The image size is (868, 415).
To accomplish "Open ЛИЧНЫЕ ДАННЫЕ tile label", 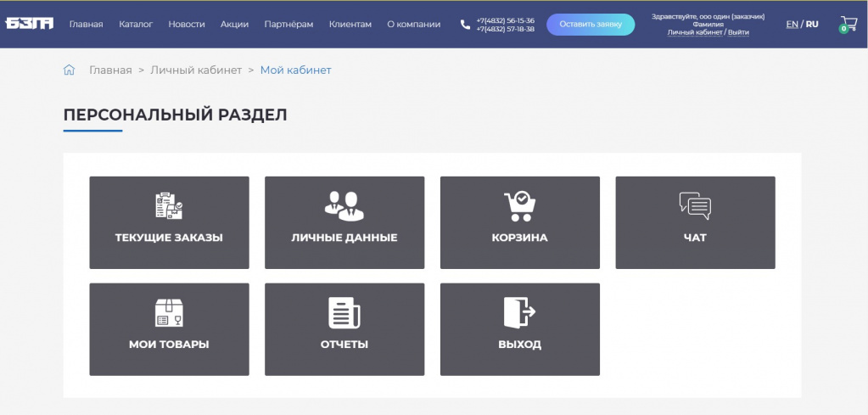I will pos(344,238).
